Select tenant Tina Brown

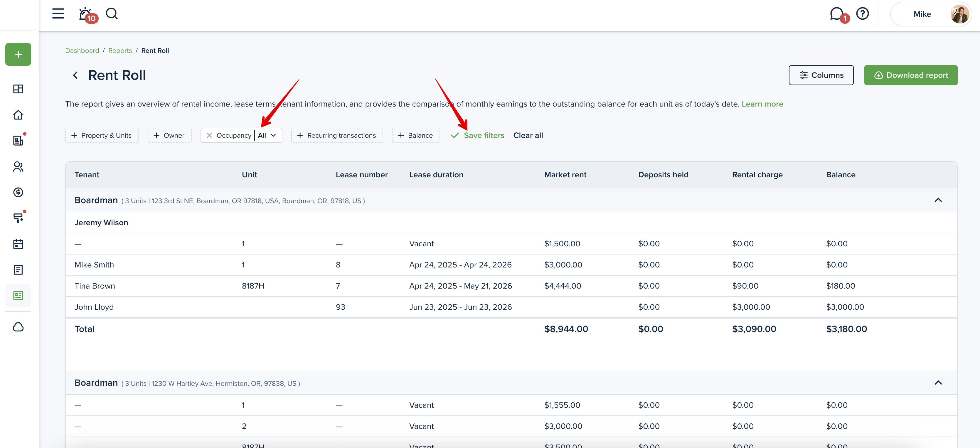pyautogui.click(x=94, y=286)
